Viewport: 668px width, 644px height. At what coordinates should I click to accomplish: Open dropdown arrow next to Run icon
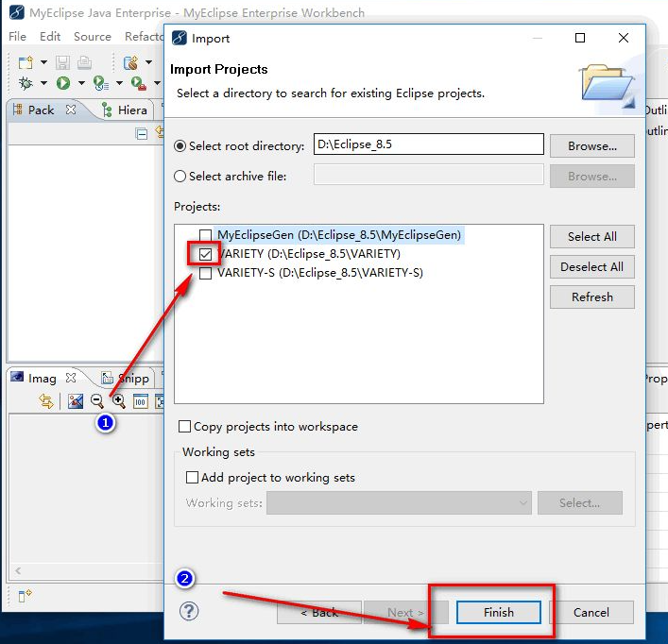pyautogui.click(x=81, y=84)
